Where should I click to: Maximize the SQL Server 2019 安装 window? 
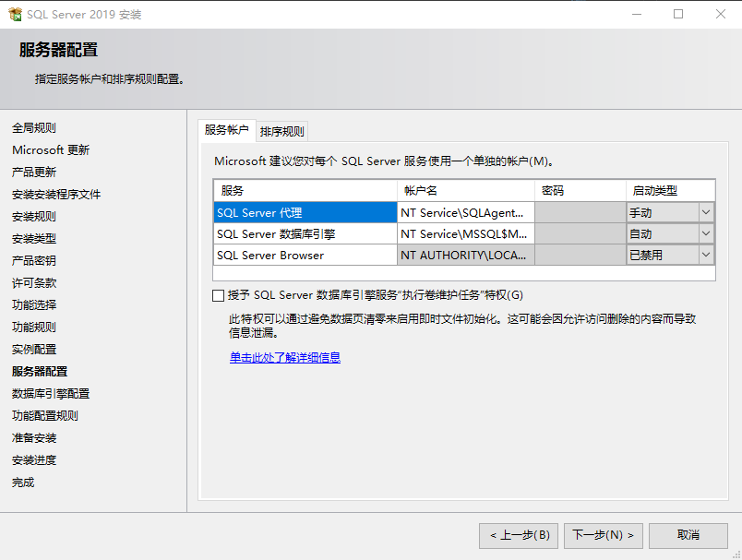[x=678, y=14]
